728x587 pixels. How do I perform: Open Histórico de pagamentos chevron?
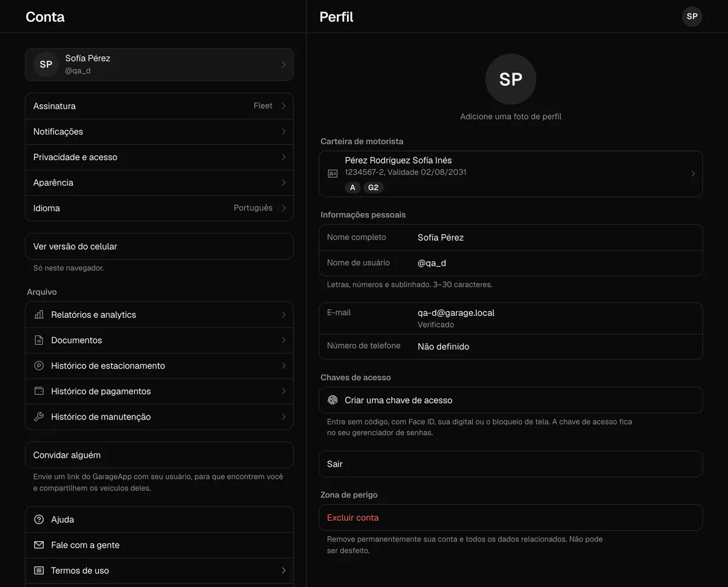283,391
